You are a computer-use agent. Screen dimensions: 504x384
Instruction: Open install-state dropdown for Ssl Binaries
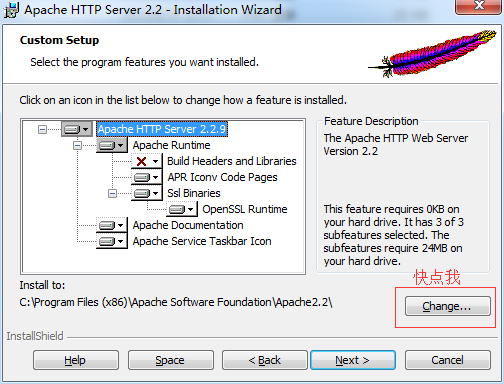(147, 193)
